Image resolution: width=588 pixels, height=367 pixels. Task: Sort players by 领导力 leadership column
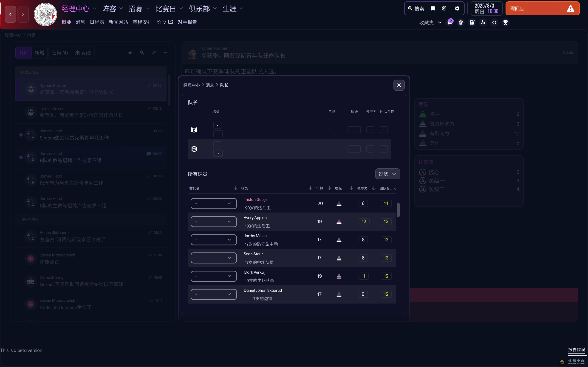(362, 188)
